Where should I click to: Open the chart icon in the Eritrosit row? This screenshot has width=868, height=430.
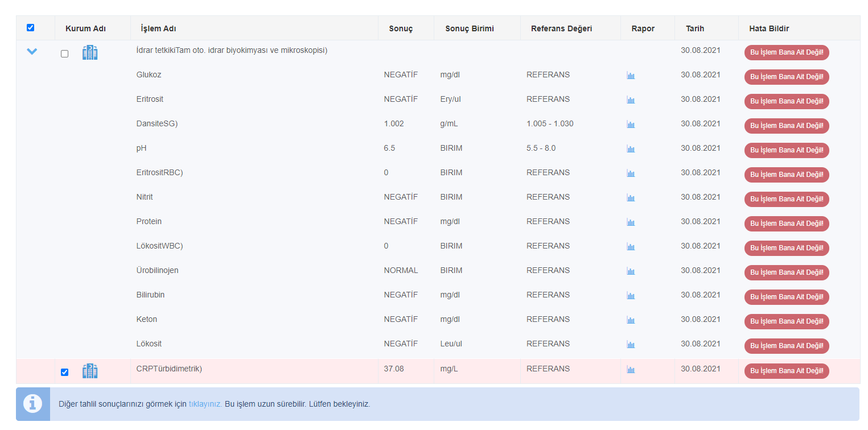(x=631, y=100)
